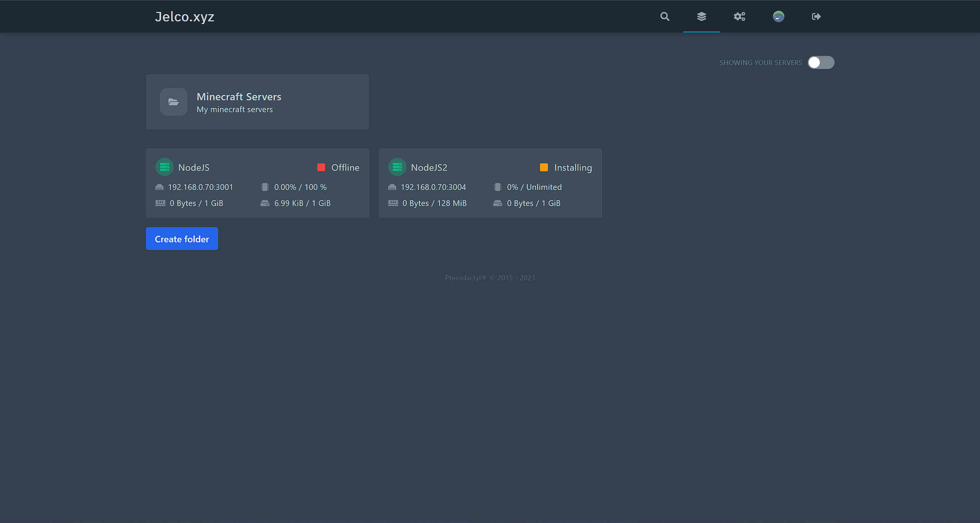This screenshot has width=980, height=523.
Task: Open the Minecraft Servers folder
Action: click(x=257, y=102)
